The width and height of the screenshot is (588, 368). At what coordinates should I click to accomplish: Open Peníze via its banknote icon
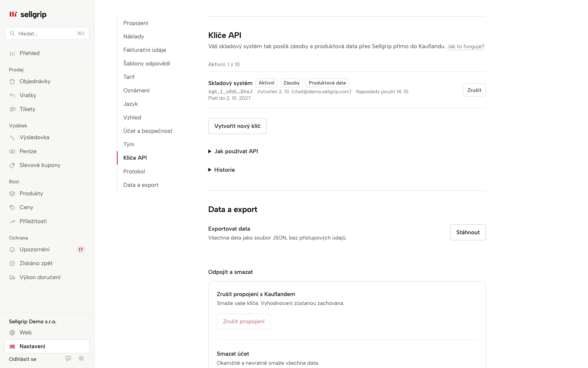pyautogui.click(x=12, y=151)
